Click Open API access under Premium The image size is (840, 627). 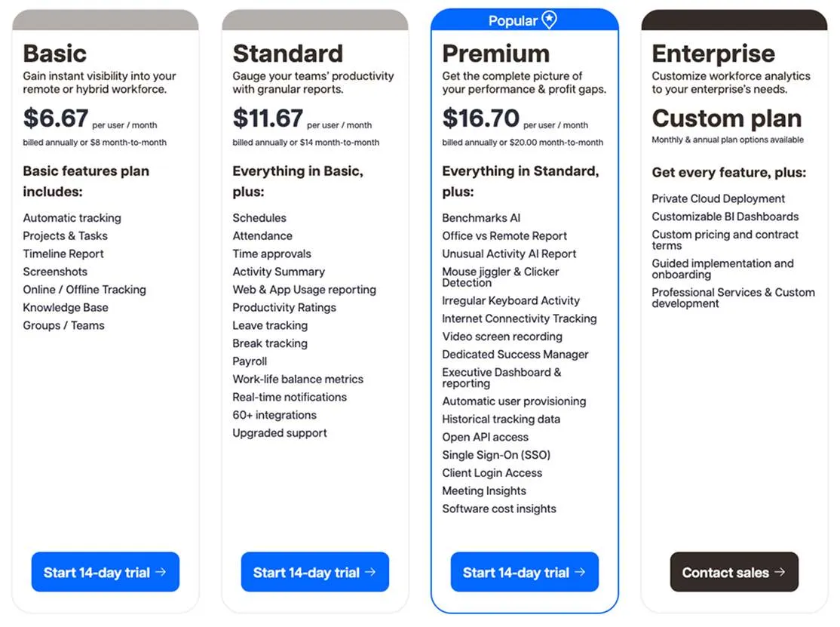485,437
